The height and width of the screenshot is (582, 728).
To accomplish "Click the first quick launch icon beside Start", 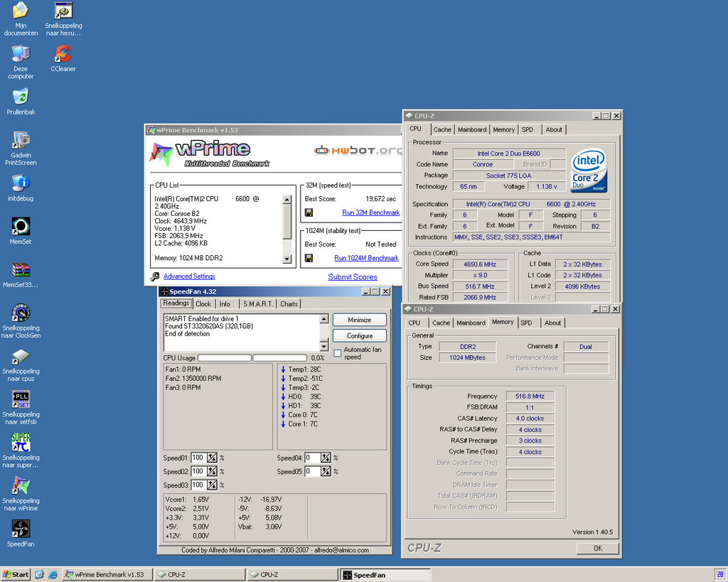I will point(40,575).
